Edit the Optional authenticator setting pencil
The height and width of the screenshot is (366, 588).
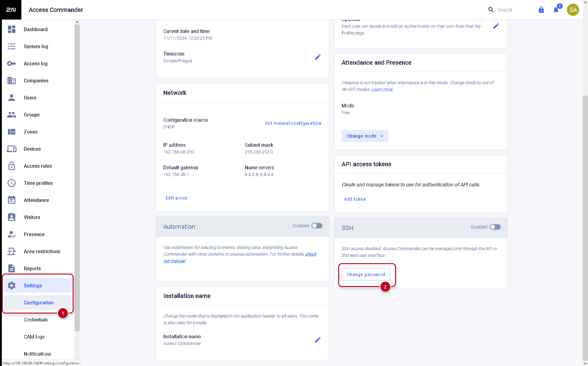tap(496, 26)
